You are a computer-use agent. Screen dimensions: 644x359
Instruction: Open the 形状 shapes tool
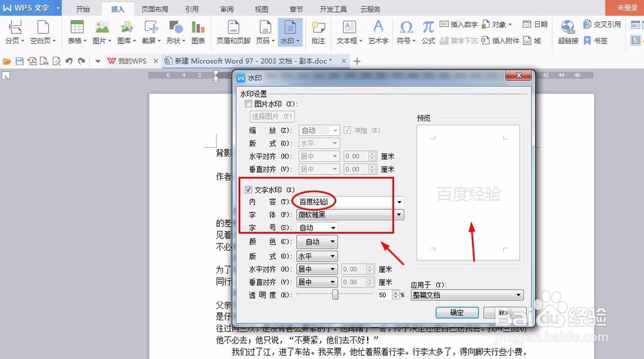(176, 32)
